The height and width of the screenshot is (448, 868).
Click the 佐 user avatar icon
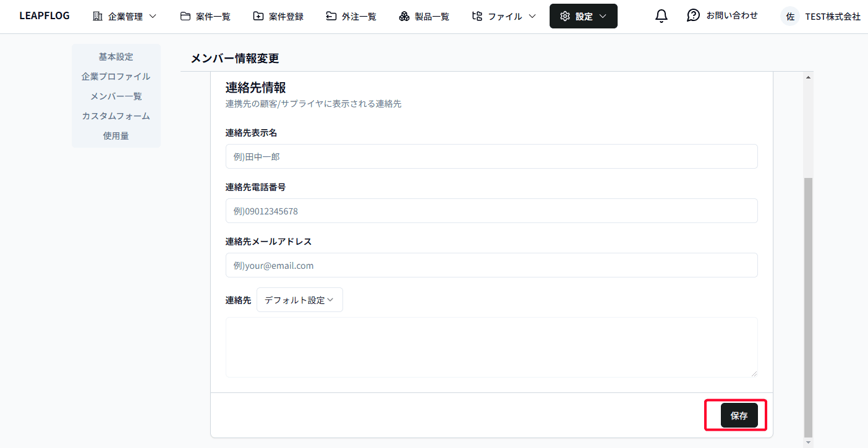789,17
